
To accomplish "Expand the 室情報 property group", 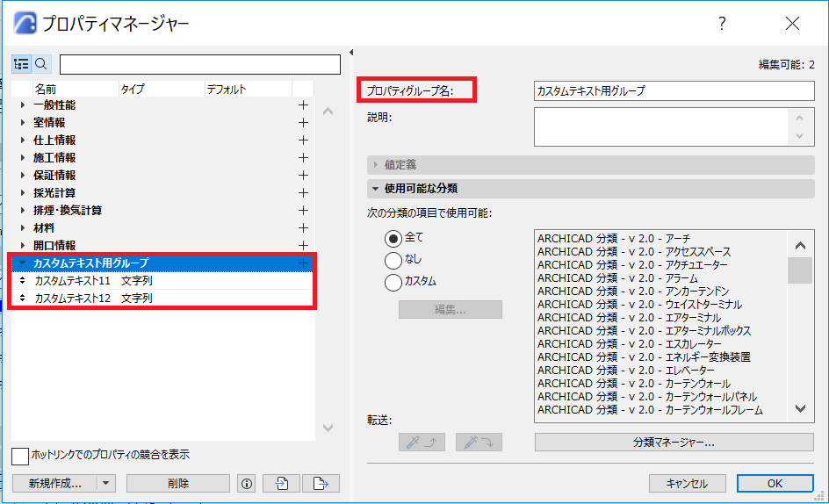I will pos(23,123).
